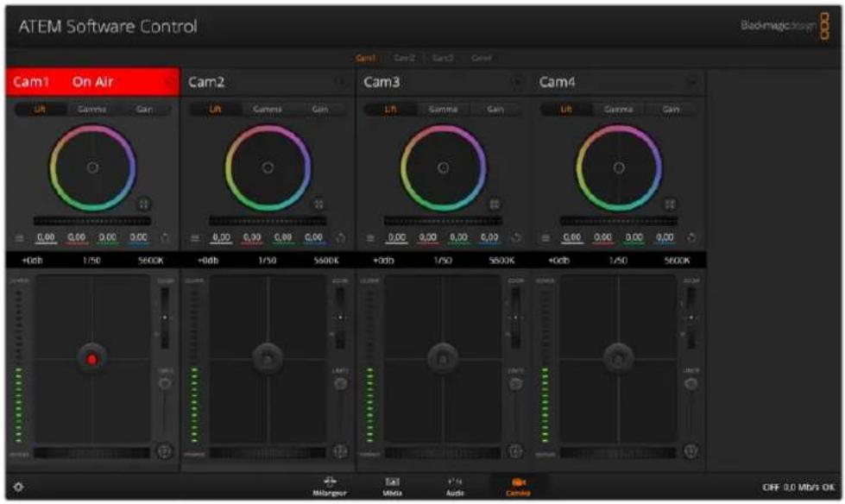Screen dimensions: 845x504
Task: Open the Cam3 camera settings menu icon
Action: pos(370,237)
